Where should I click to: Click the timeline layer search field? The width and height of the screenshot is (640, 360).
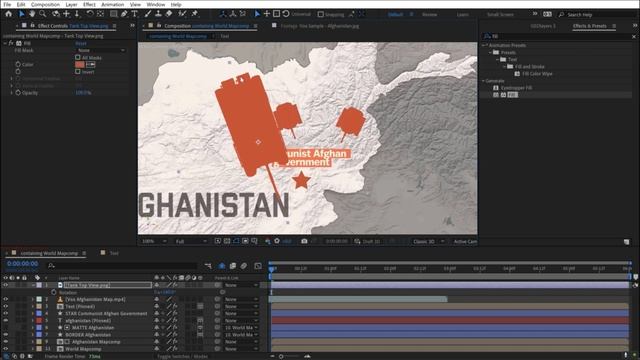[122, 266]
